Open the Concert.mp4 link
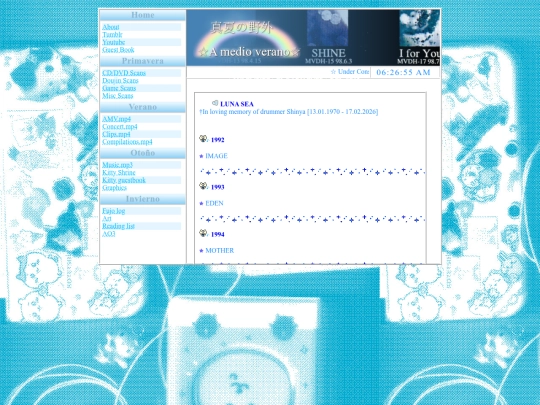Image resolution: width=540 pixels, height=405 pixels. (120, 126)
